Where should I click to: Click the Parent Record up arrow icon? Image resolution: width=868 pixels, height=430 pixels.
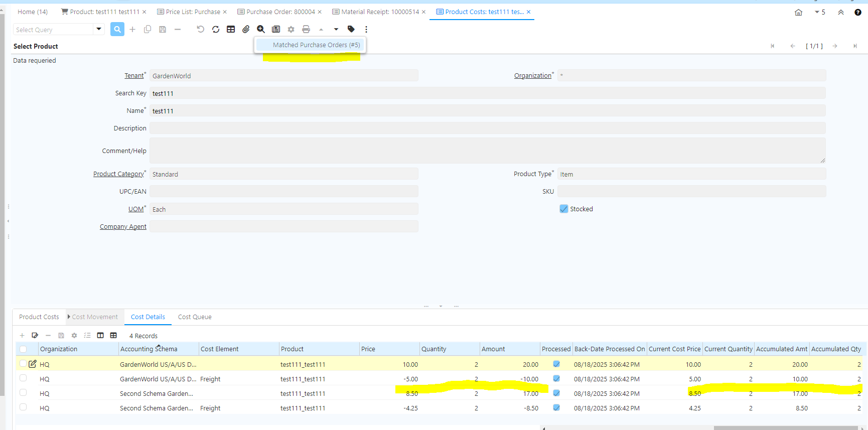tap(321, 30)
